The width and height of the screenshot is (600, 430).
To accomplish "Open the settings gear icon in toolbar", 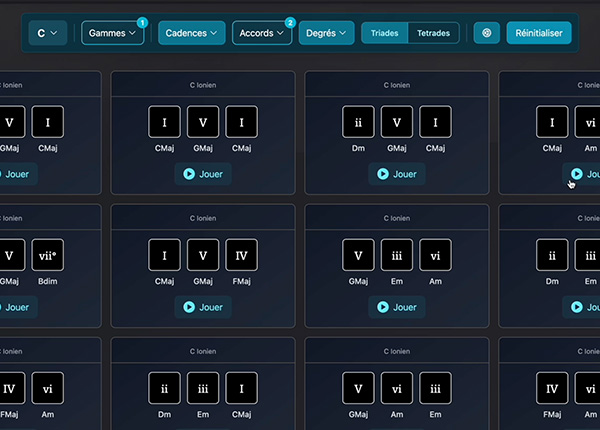I will 487,33.
